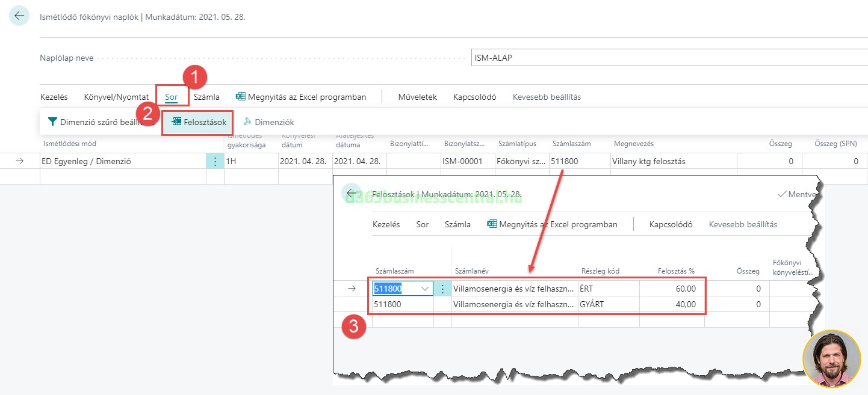This screenshot has width=868, height=395.
Task: Open the three-dot menu of the ED Egyenleg row
Action: coord(215,161)
